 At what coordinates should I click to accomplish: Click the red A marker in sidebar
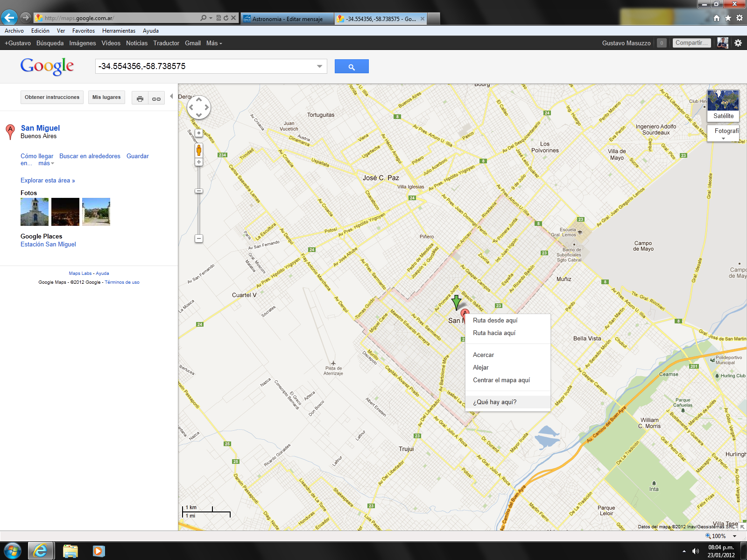(10, 132)
